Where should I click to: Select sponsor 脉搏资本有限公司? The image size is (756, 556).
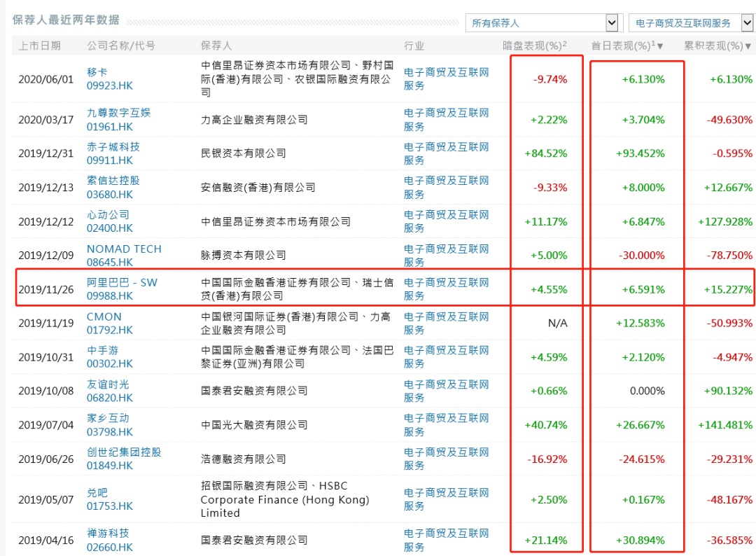click(x=244, y=255)
